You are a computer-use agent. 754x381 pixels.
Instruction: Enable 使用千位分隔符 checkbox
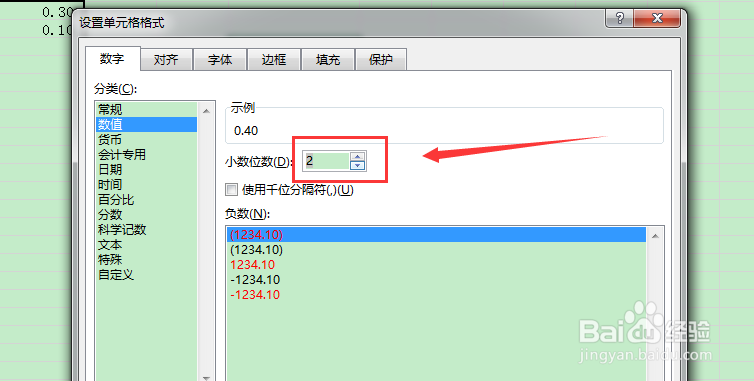click(x=232, y=190)
